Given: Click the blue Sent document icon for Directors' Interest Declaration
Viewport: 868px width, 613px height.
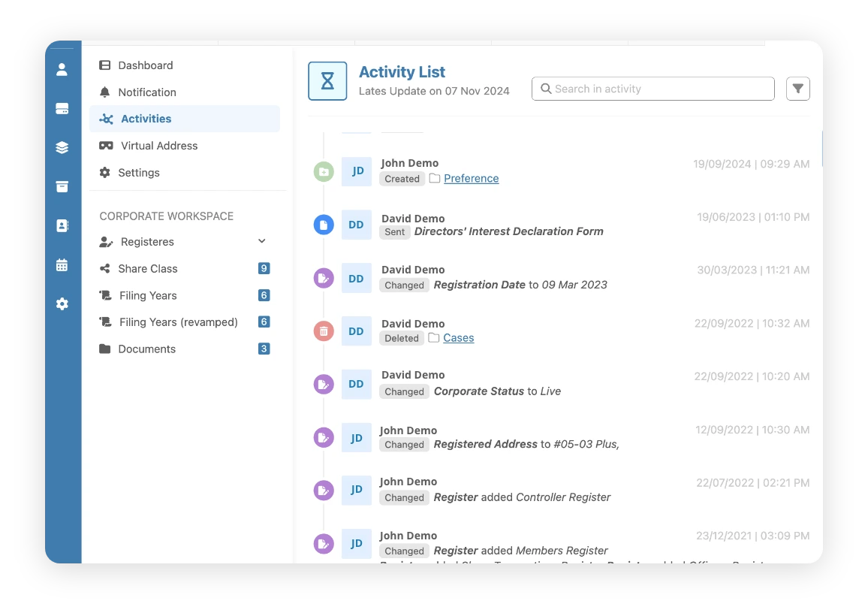Looking at the screenshot, I should [324, 225].
